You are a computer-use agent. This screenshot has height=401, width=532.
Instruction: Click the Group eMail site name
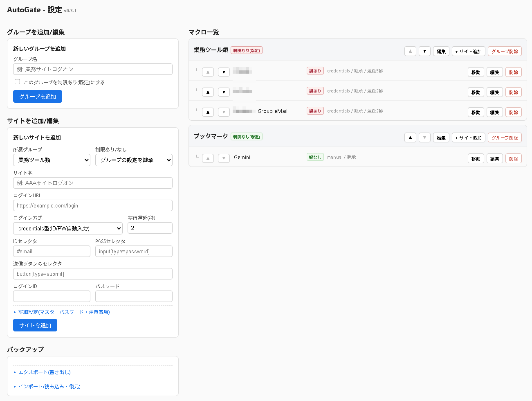(x=272, y=111)
